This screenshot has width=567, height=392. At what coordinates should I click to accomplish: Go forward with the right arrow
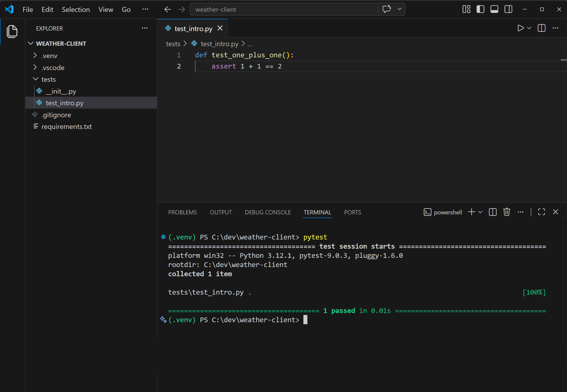pyautogui.click(x=182, y=9)
